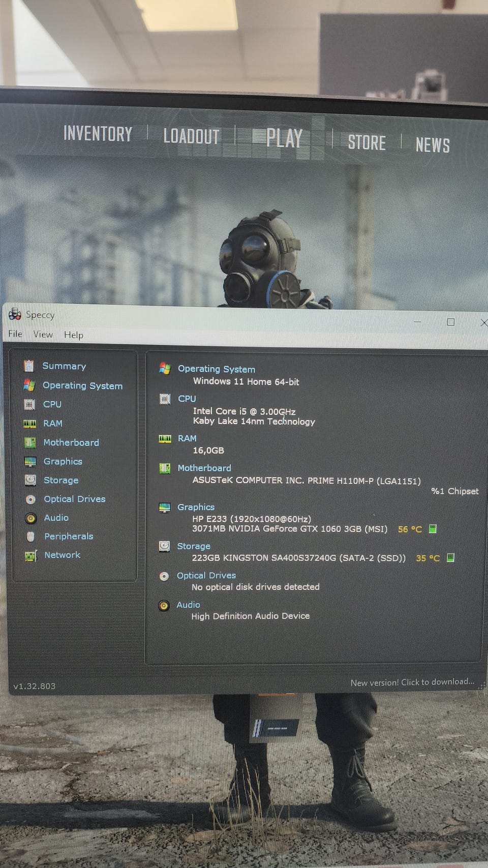Viewport: 488px width, 868px height.
Task: Click the Motherboard icon in sidebar
Action: coord(30,442)
